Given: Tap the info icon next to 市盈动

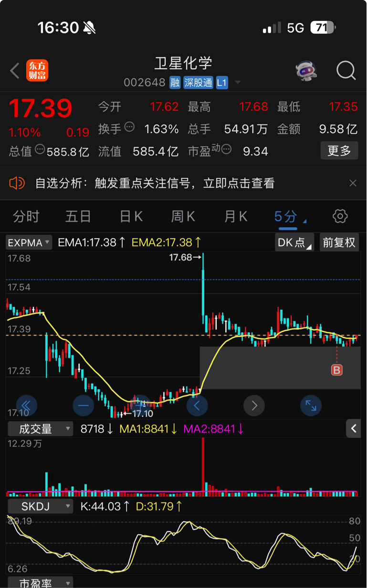Looking at the screenshot, I should click(x=226, y=149).
